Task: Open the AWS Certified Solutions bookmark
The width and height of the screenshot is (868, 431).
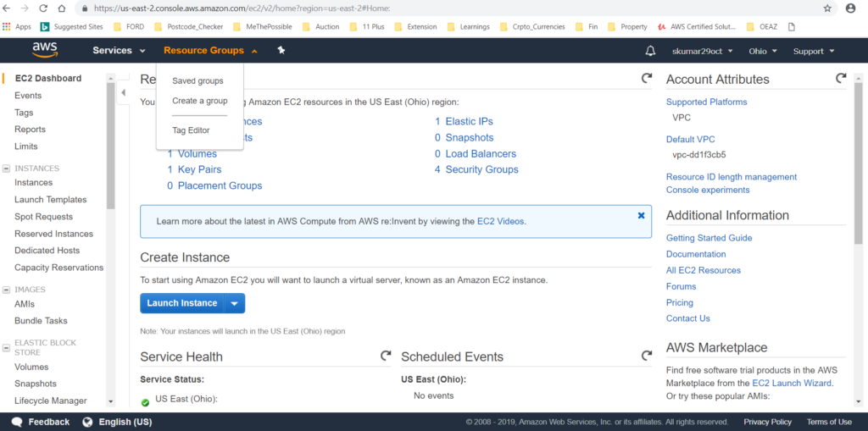Action: [697, 26]
